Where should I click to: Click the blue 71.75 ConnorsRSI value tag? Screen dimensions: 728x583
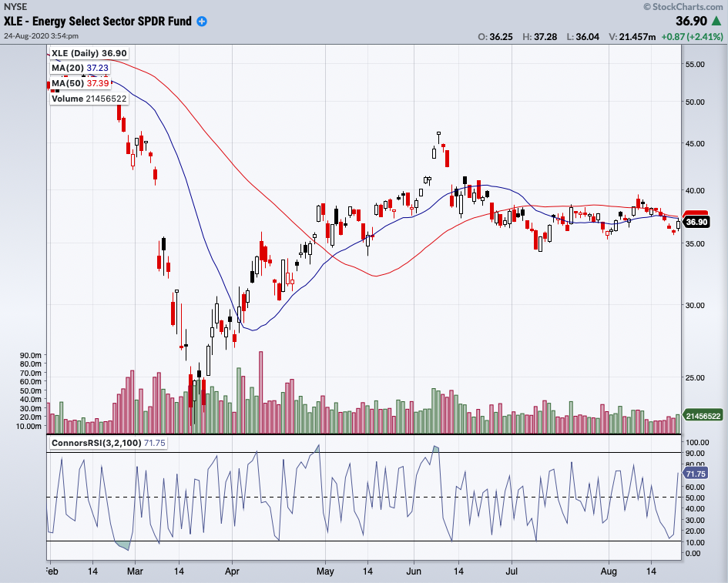point(696,476)
